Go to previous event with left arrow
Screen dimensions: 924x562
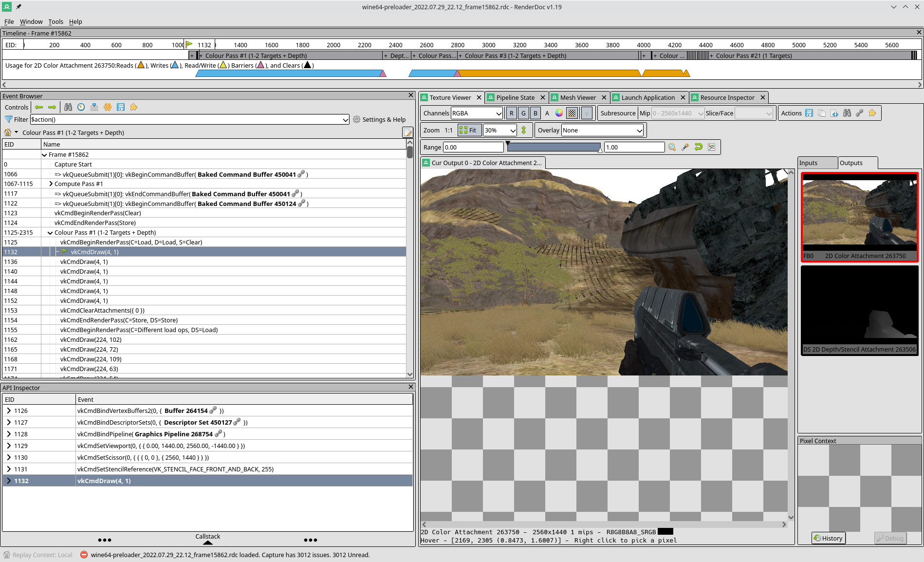39,107
